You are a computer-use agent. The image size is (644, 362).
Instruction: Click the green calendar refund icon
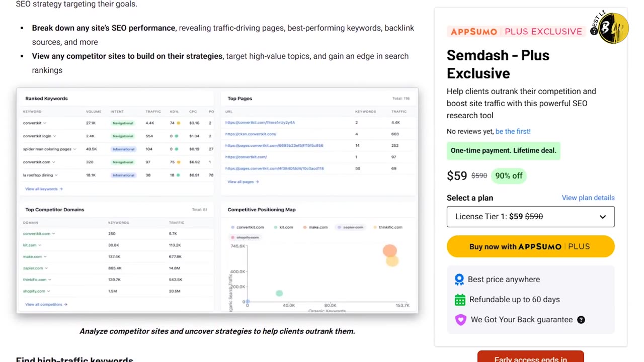tap(460, 300)
